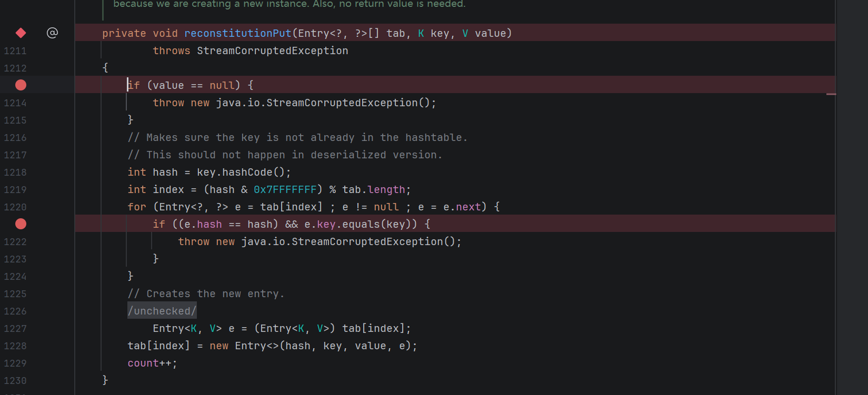Viewport: 868px width, 395px height.
Task: Click line number 1214 in the gutter
Action: tap(15, 103)
